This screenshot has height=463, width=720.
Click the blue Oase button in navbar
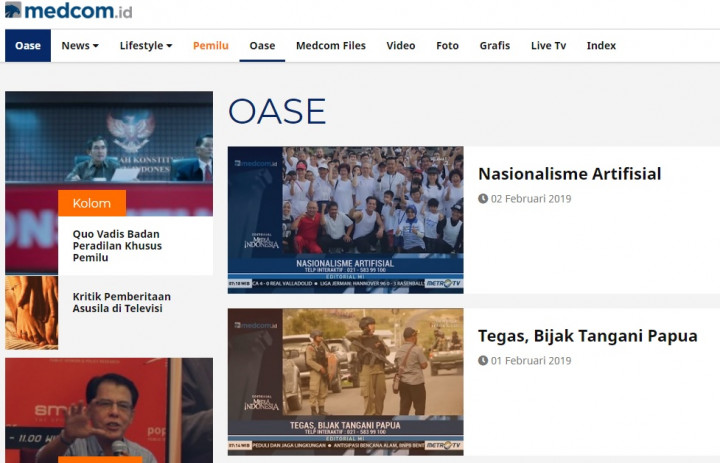point(28,46)
